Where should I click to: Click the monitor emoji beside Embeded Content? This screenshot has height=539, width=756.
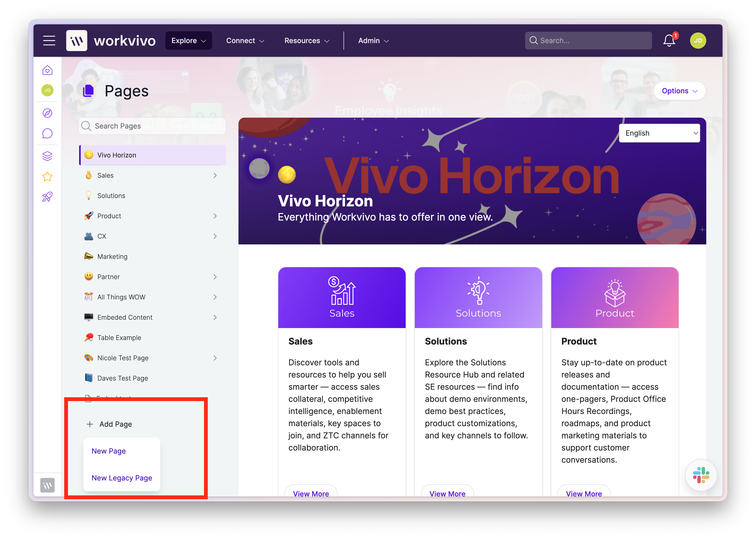89,317
